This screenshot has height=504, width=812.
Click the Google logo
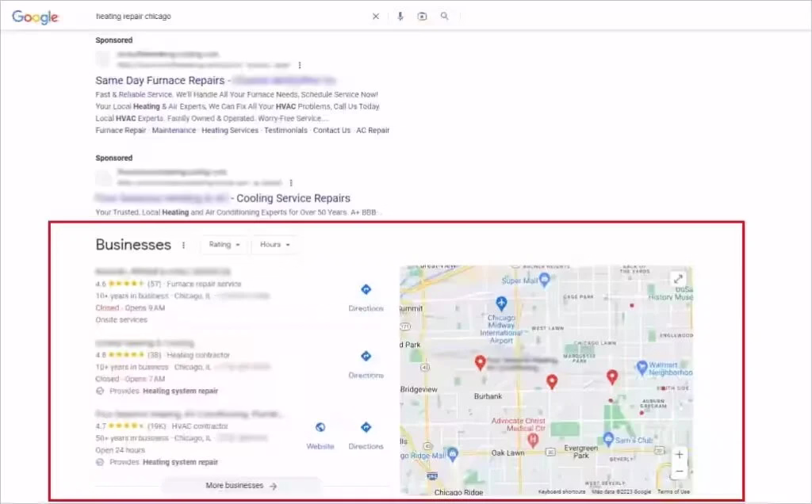click(x=35, y=17)
